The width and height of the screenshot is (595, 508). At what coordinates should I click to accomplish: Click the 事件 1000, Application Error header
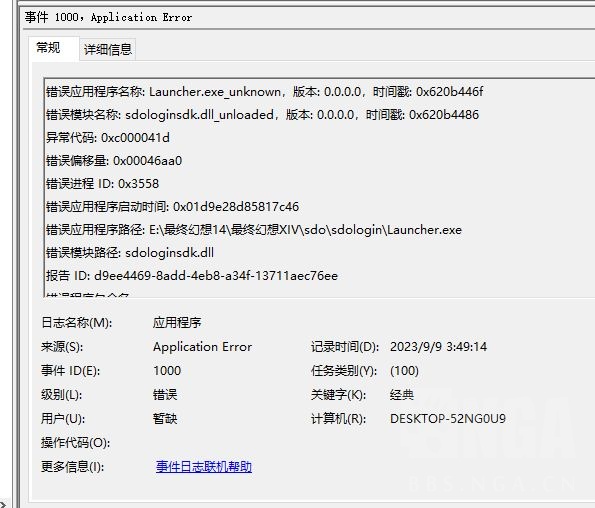click(x=108, y=17)
